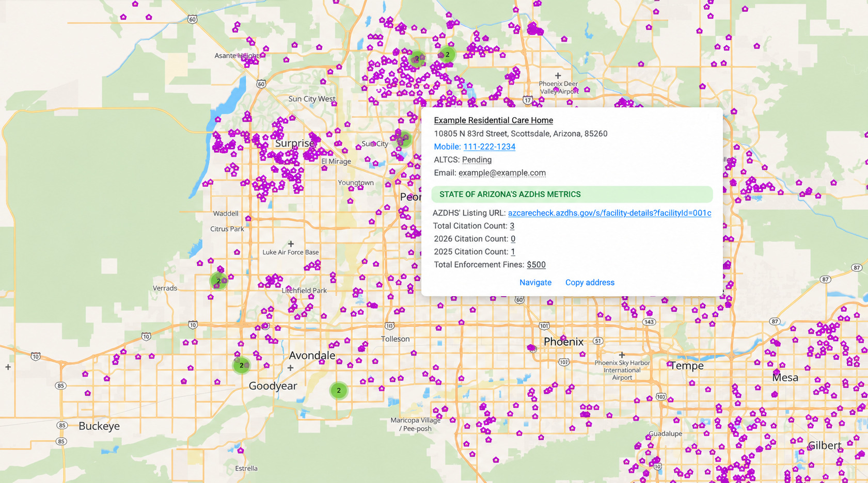Select the Route 51 highway shield near Phoenix
The image size is (868, 483).
(598, 341)
